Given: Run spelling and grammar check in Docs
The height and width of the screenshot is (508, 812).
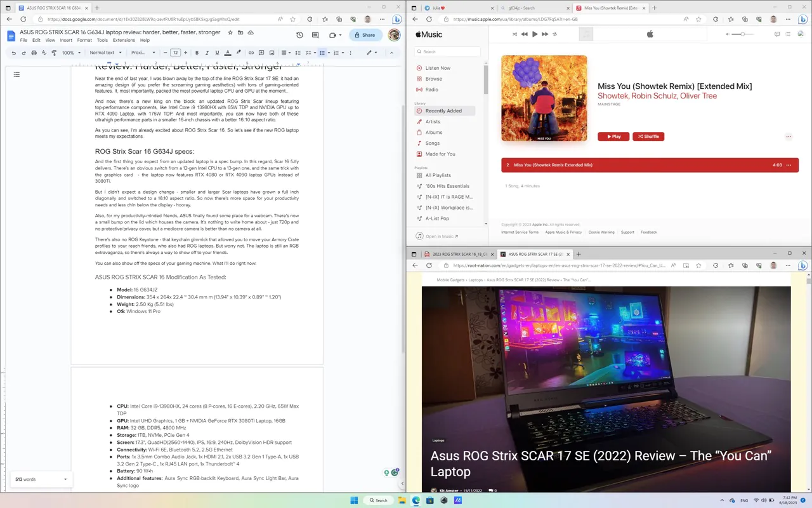Looking at the screenshot, I should [x=44, y=53].
